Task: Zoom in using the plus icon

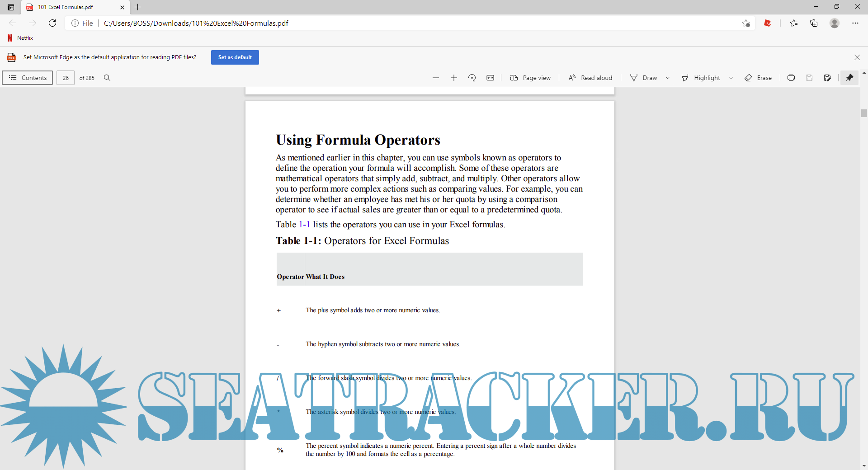Action: (x=454, y=78)
